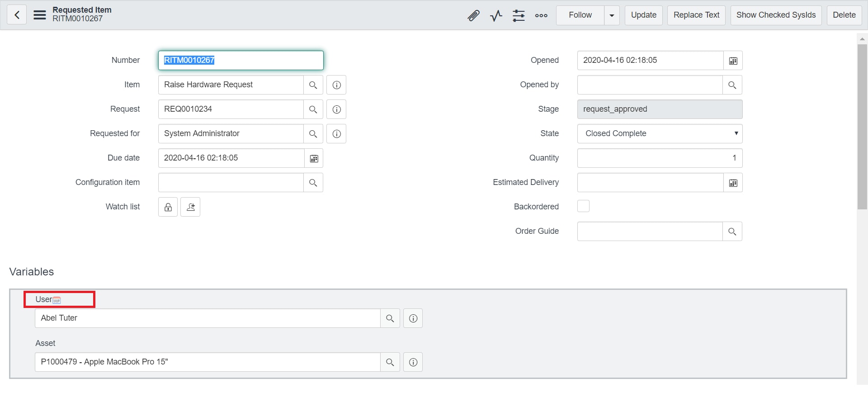Search for a Configuration item with the magnifier
868x407 pixels.
pos(313,182)
